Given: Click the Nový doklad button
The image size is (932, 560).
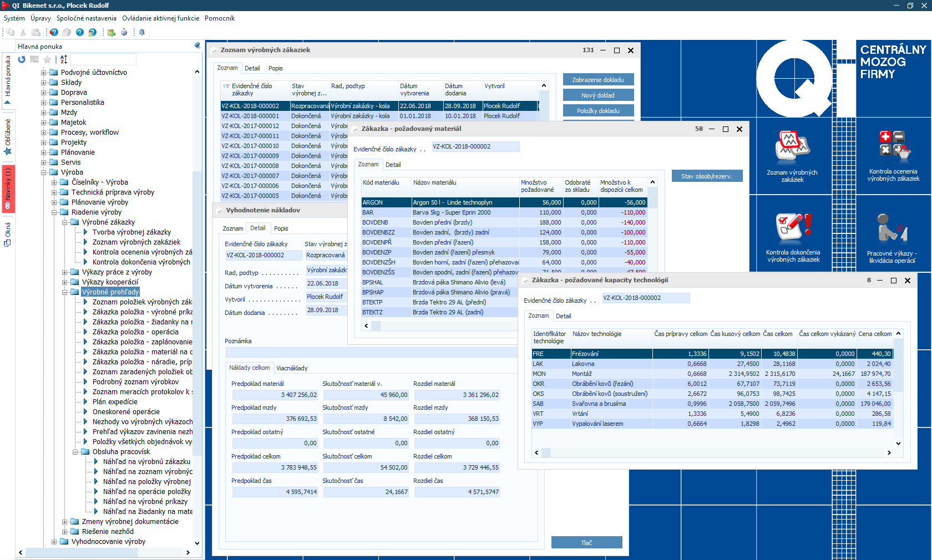Looking at the screenshot, I should click(597, 95).
